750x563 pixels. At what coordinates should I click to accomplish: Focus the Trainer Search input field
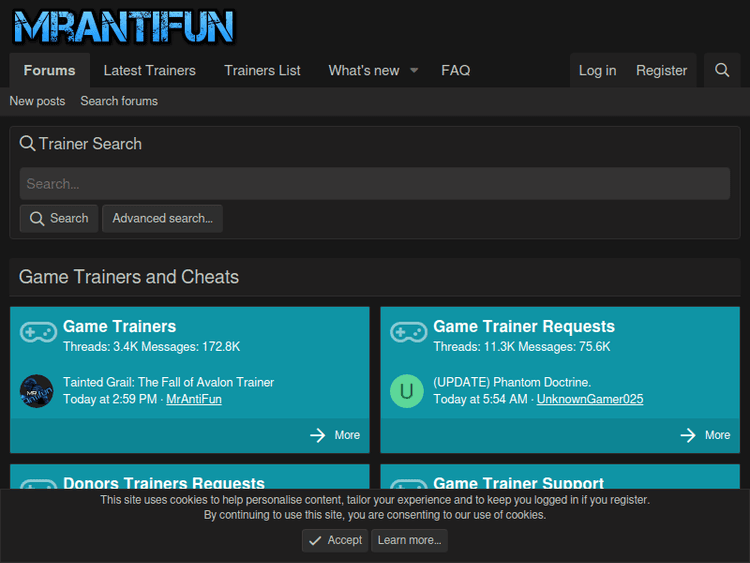[375, 183]
